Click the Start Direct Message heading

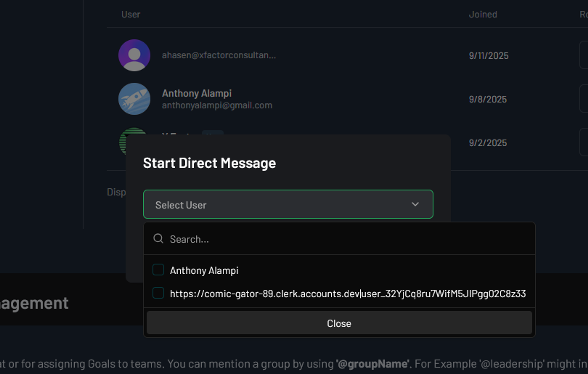209,163
